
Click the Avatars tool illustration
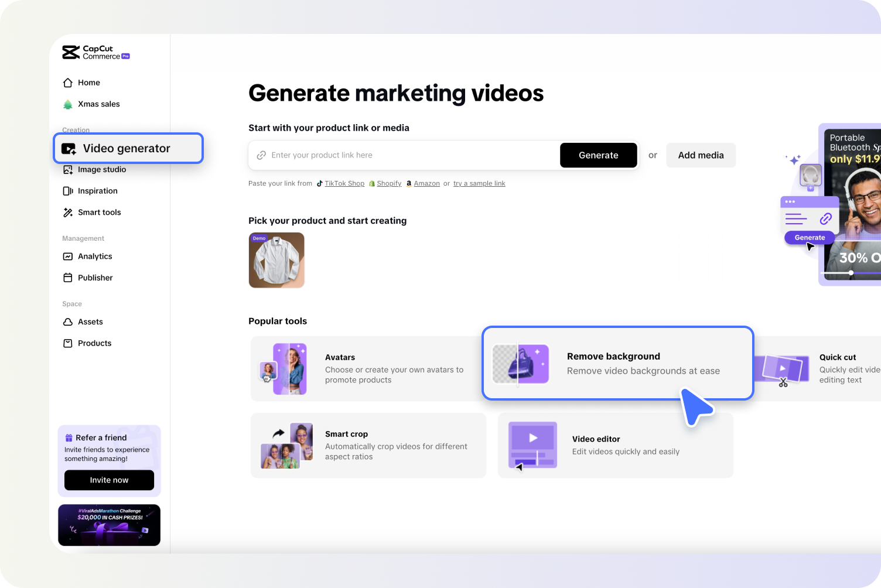[x=284, y=369]
